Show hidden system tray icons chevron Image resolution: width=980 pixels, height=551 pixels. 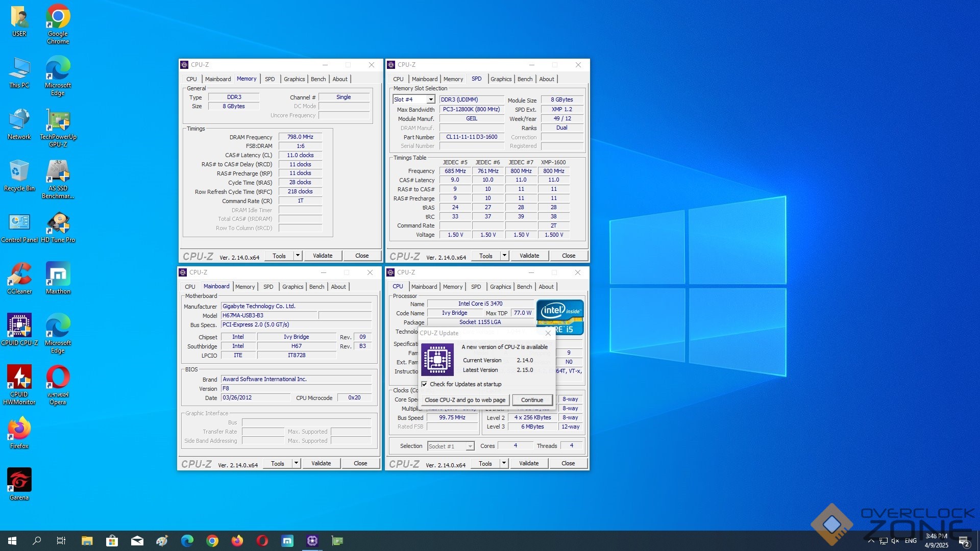pos(871,541)
